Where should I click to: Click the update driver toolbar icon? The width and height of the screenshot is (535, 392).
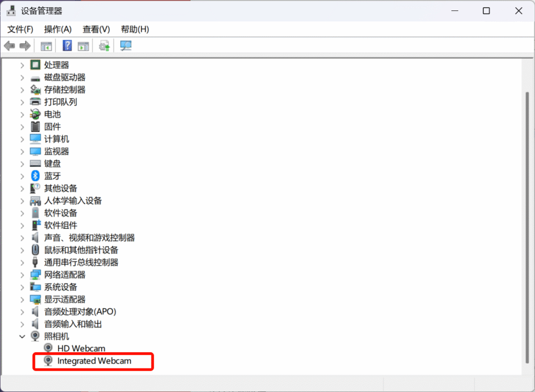pos(104,46)
